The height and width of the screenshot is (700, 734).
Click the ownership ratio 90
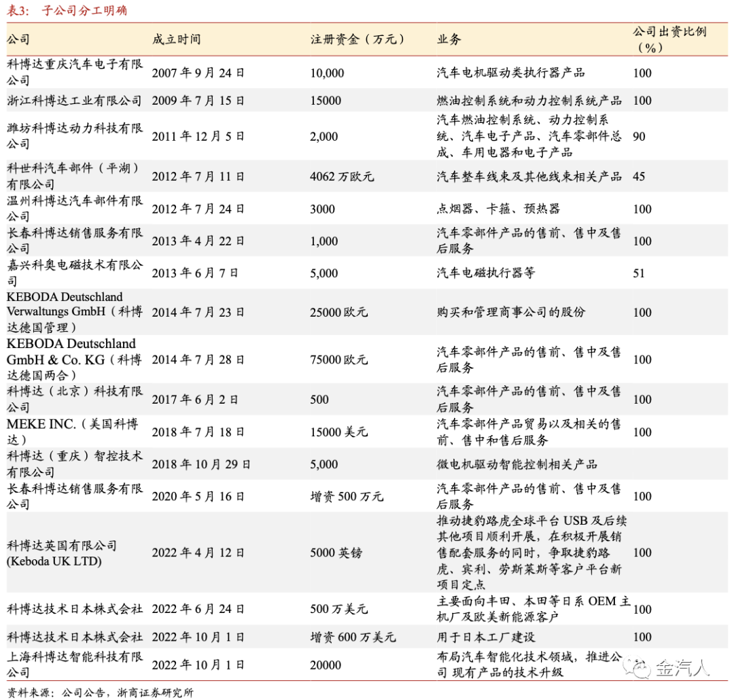639,137
